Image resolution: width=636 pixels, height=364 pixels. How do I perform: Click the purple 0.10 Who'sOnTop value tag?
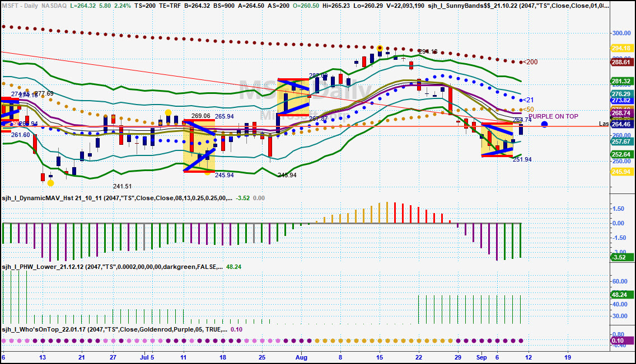[621, 341]
